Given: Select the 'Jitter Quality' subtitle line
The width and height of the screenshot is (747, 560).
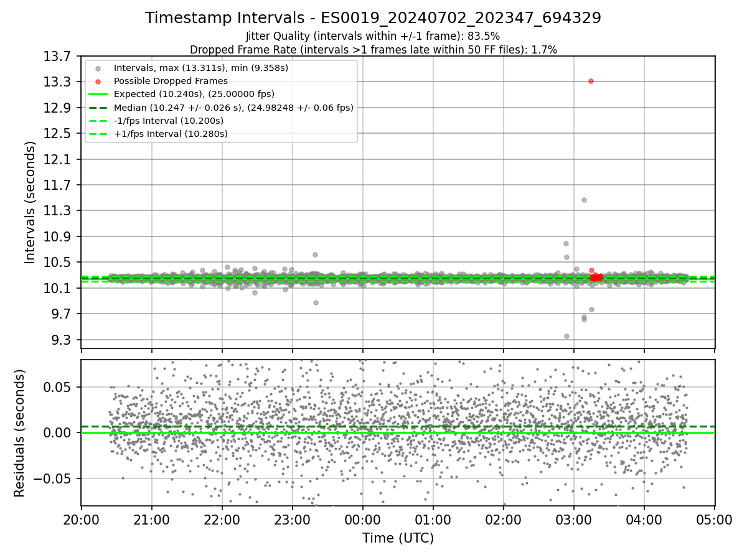Looking at the screenshot, I should click(373, 36).
